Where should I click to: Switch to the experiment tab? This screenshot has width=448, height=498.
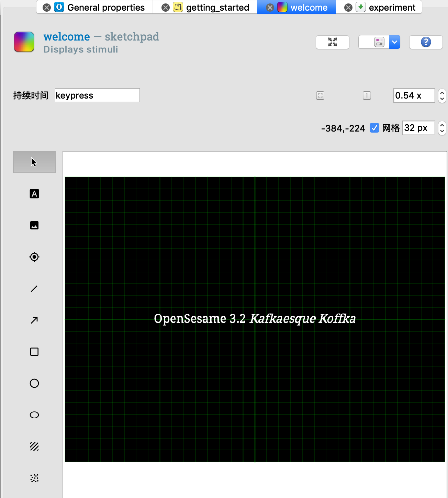[387, 7]
